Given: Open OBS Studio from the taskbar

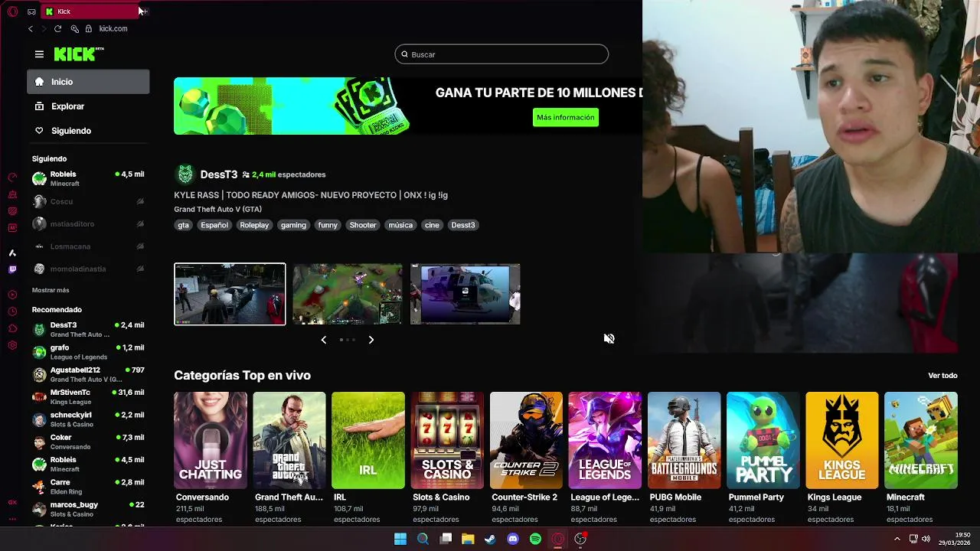Looking at the screenshot, I should (x=580, y=539).
